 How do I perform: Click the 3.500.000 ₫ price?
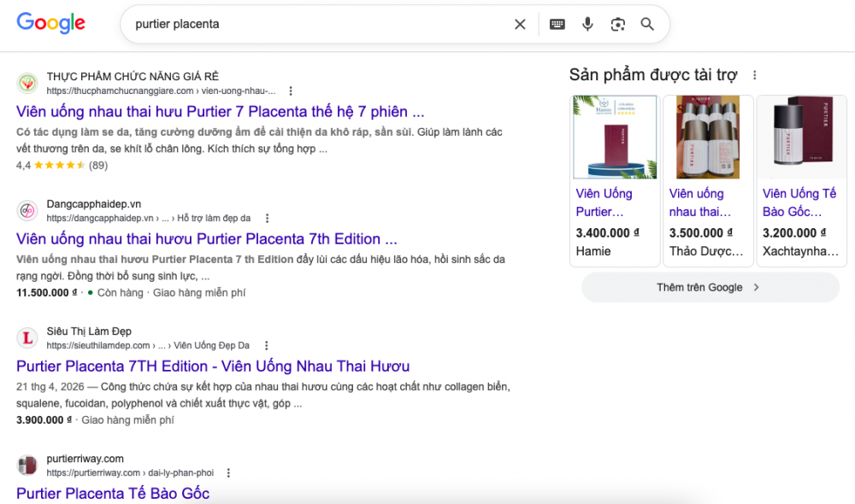pyautogui.click(x=701, y=233)
